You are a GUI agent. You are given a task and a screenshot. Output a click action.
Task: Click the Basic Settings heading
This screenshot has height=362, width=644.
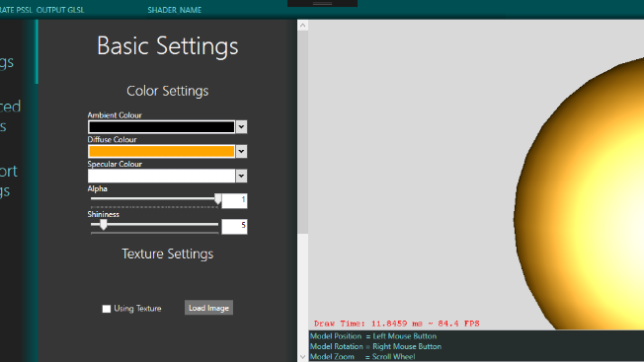168,46
